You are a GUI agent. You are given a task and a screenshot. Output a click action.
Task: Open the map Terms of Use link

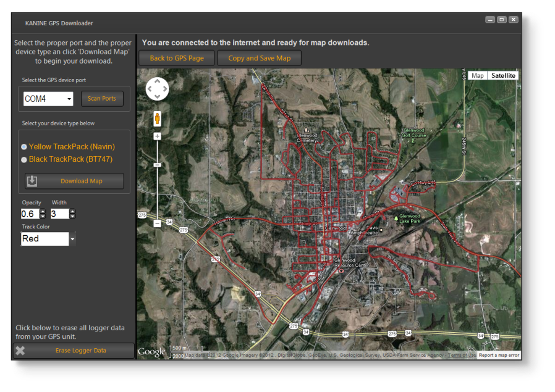point(462,355)
